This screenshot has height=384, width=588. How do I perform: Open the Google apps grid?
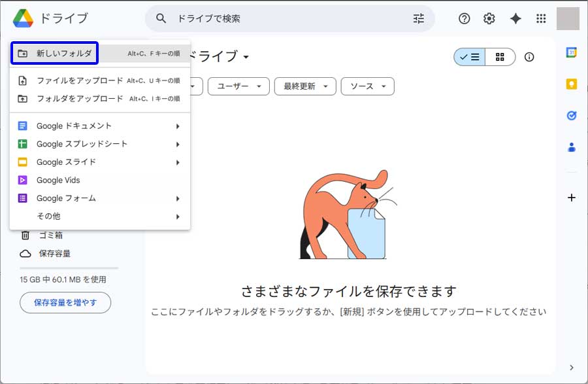[x=541, y=19]
